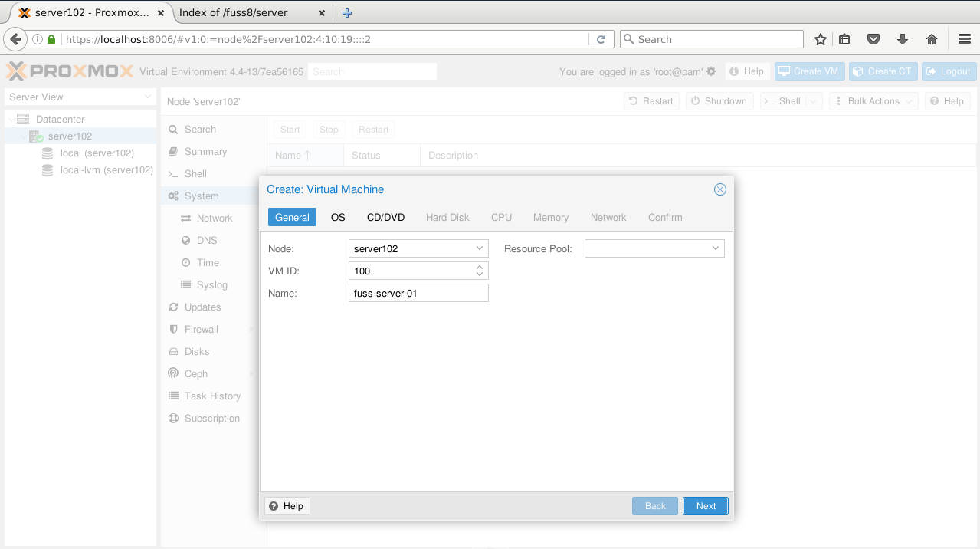Switch to 'server102 - Proxmox' browser tab

[90, 12]
